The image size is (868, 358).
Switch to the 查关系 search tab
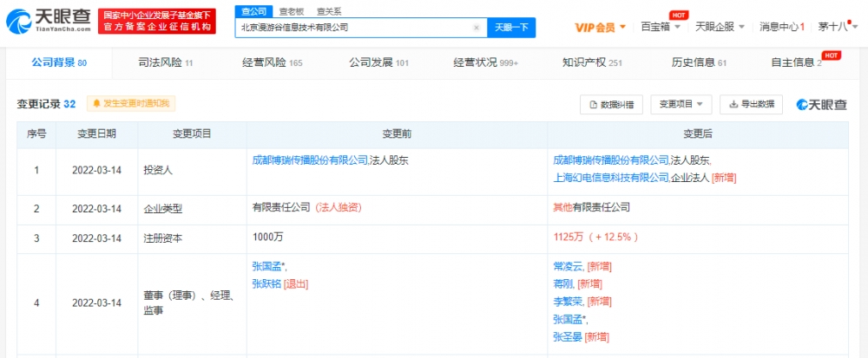click(329, 10)
